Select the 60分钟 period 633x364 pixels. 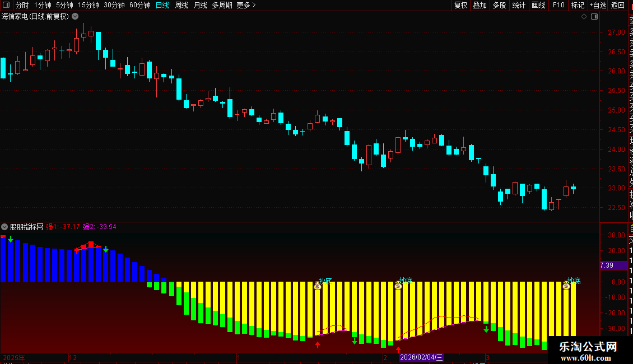140,5
